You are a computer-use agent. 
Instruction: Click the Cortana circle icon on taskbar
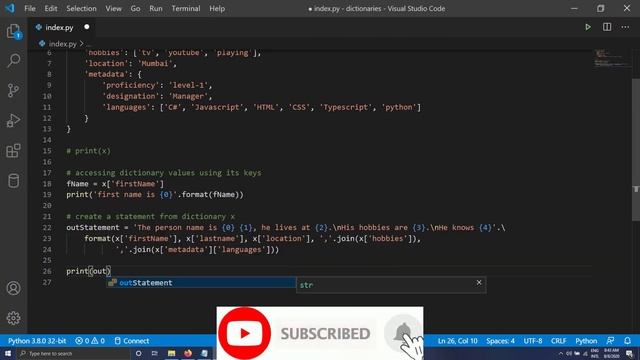138,353
